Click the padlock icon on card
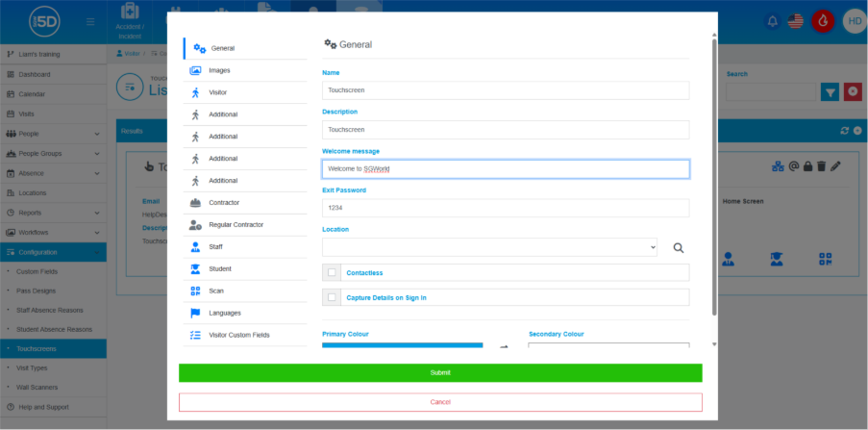This screenshot has height=430, width=868. click(807, 165)
